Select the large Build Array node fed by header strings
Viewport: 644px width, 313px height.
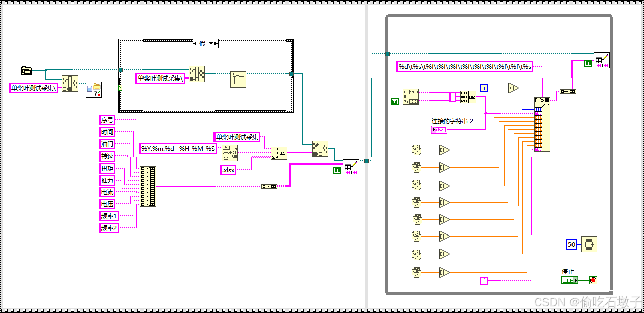(x=148, y=186)
